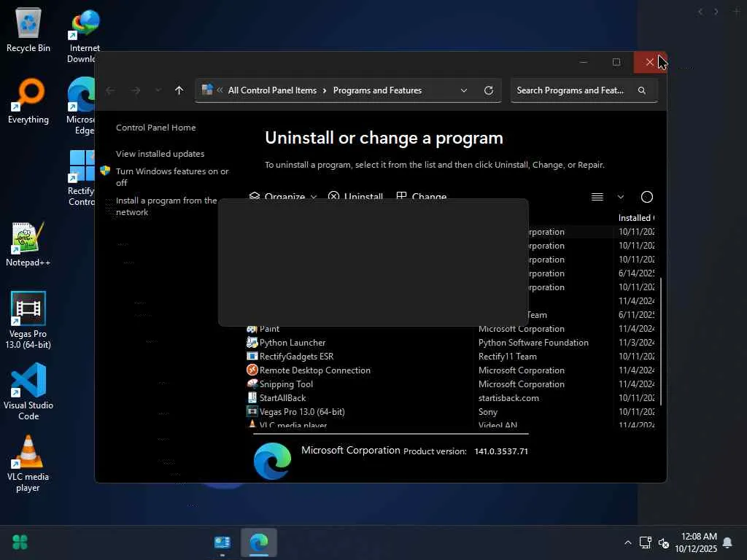Sort by Installed On column header

coord(635,217)
